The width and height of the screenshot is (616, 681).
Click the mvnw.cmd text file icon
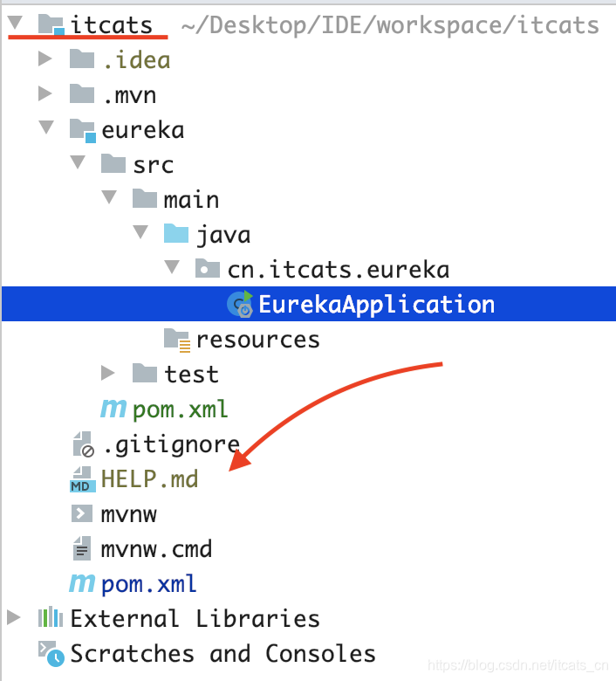82,548
